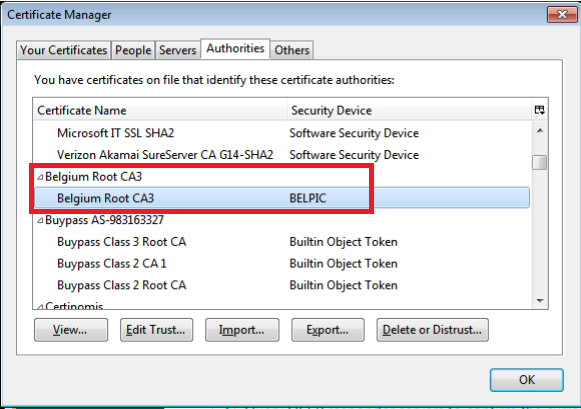Open the Edit Trust... dialog

[x=156, y=330]
